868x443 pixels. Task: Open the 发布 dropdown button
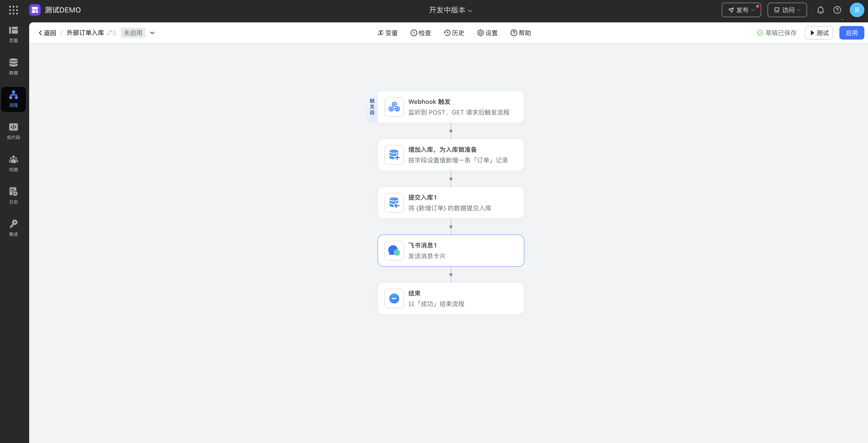[x=741, y=10]
